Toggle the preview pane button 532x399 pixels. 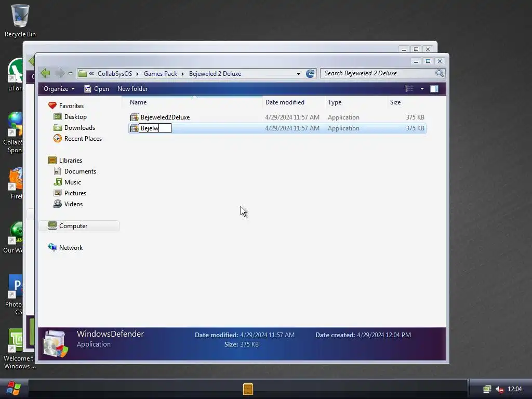point(434,89)
